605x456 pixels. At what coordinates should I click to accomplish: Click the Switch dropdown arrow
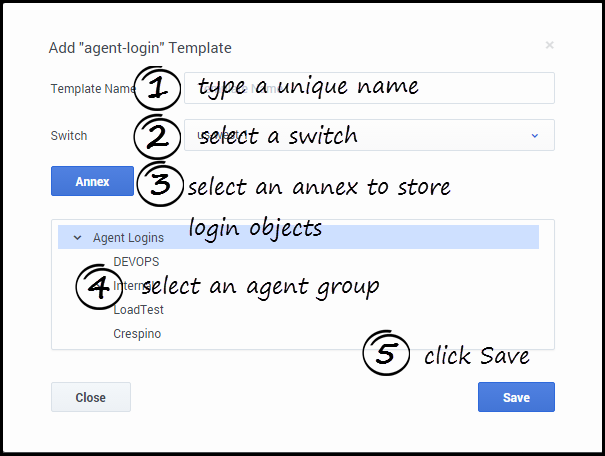[534, 135]
